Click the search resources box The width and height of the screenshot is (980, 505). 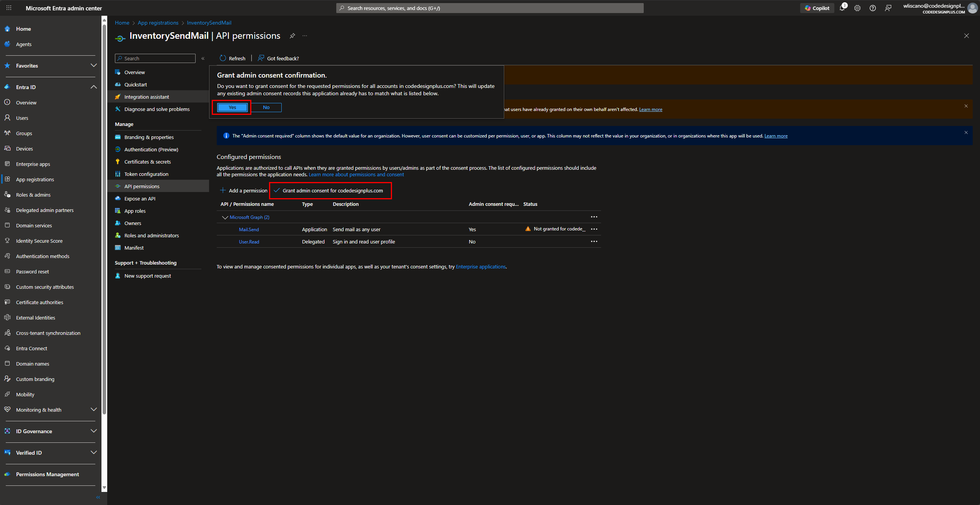[x=490, y=8]
